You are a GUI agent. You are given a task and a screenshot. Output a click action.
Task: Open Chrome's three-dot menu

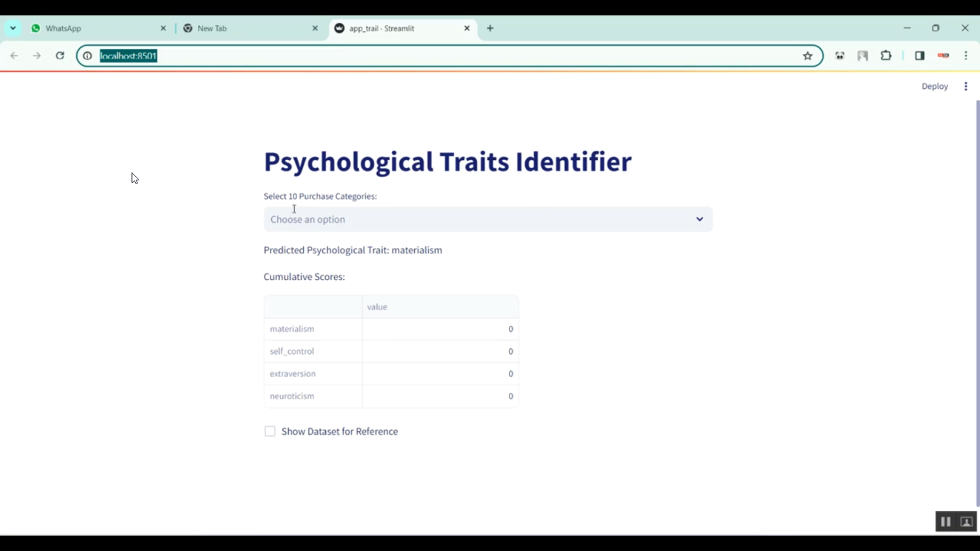pyautogui.click(x=966, y=56)
